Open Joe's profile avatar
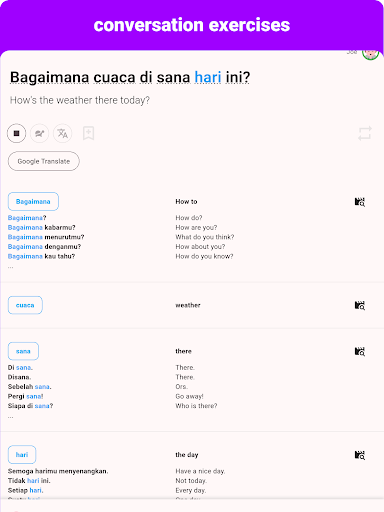Viewport: 384px width, 512px height. click(x=371, y=53)
